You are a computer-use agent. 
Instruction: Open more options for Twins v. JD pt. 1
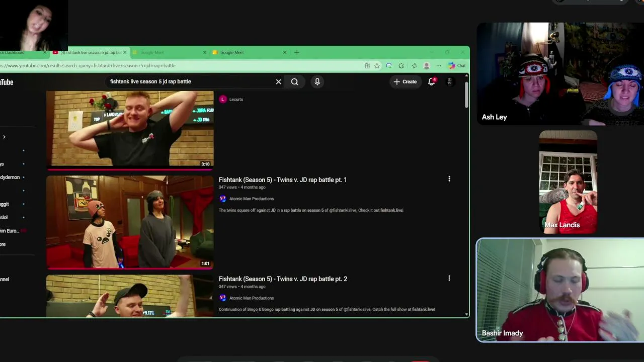449,179
